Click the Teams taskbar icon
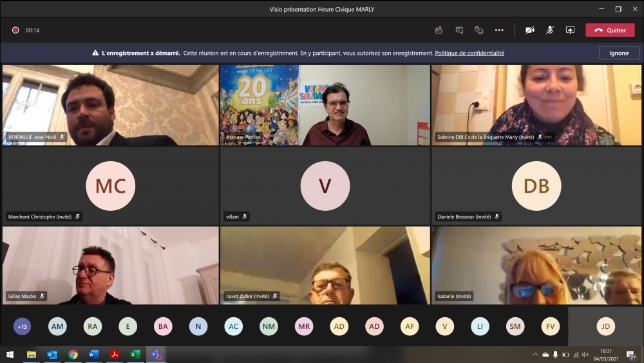This screenshot has width=644, height=363. click(x=155, y=355)
